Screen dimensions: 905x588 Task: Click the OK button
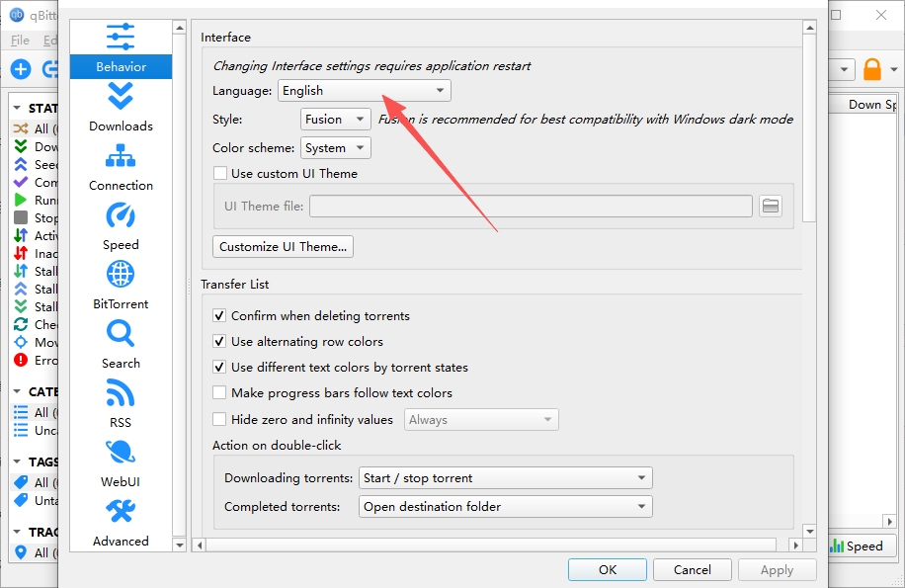click(x=608, y=570)
